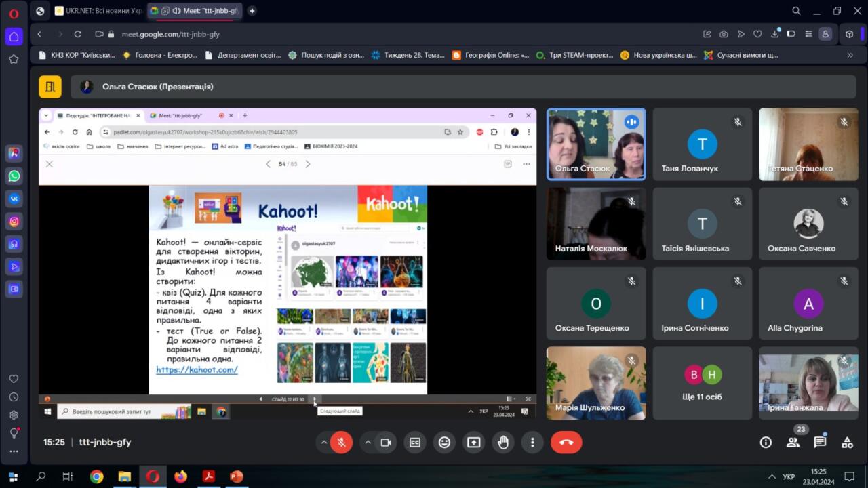Open Opera My Flow sidebar arrow icon
This screenshot has height=488, width=868.
pos(14,266)
